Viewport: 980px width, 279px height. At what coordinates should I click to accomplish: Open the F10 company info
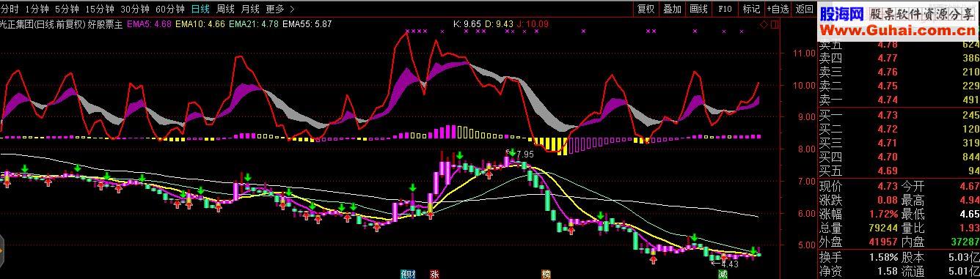click(725, 10)
